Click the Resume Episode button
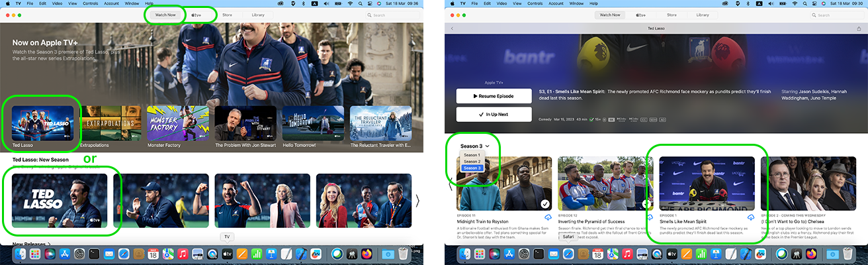This screenshot has width=868, height=265. 494,96
